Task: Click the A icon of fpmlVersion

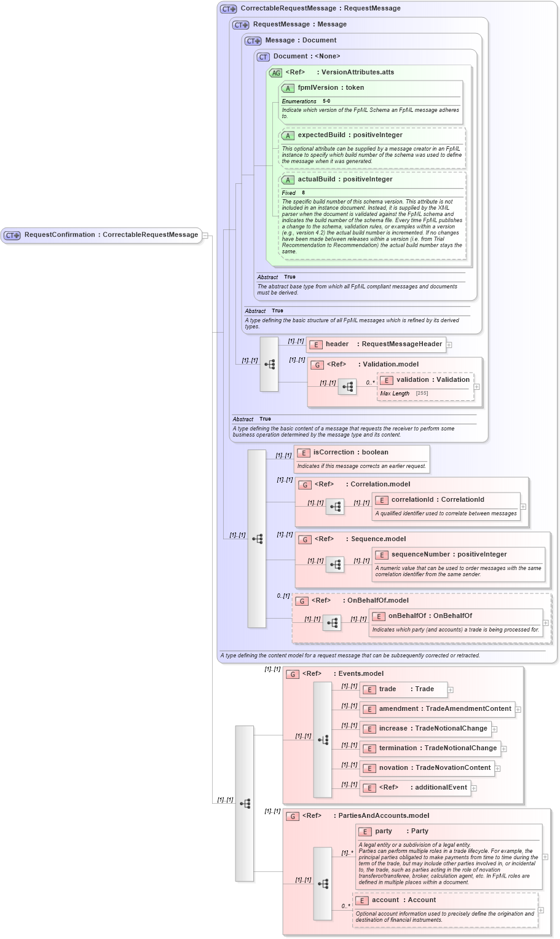Action: pos(288,89)
